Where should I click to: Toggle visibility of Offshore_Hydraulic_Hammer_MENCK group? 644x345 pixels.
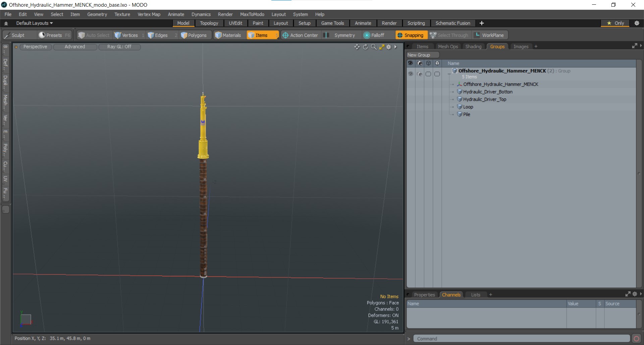(x=411, y=74)
